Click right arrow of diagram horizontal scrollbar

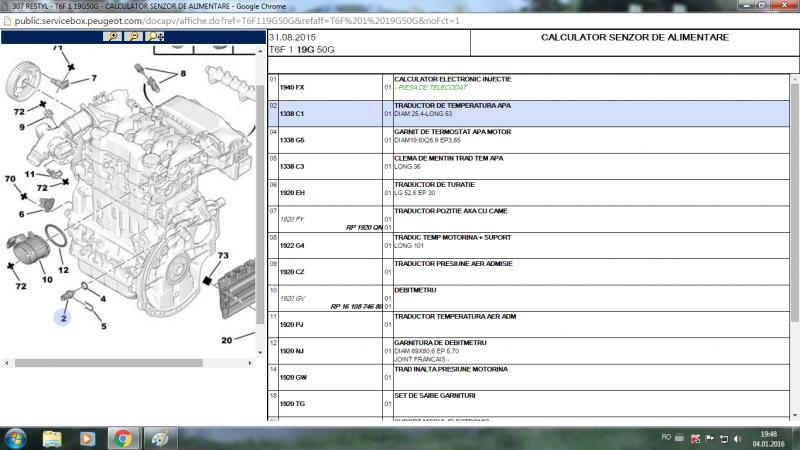pyautogui.click(x=250, y=363)
